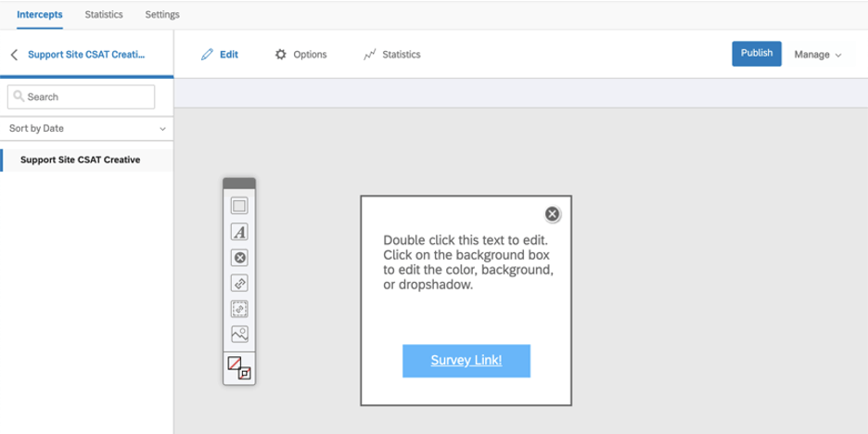Add a box element from the toolbar
Image resolution: width=868 pixels, height=434 pixels.
tap(239, 207)
